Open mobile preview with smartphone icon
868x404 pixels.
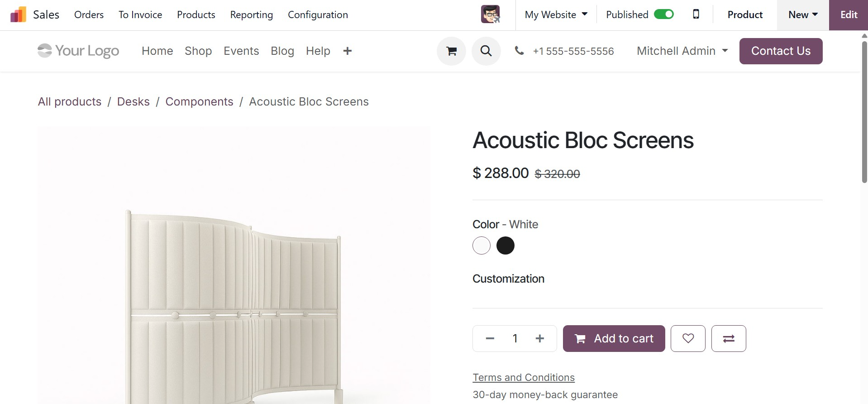(695, 14)
